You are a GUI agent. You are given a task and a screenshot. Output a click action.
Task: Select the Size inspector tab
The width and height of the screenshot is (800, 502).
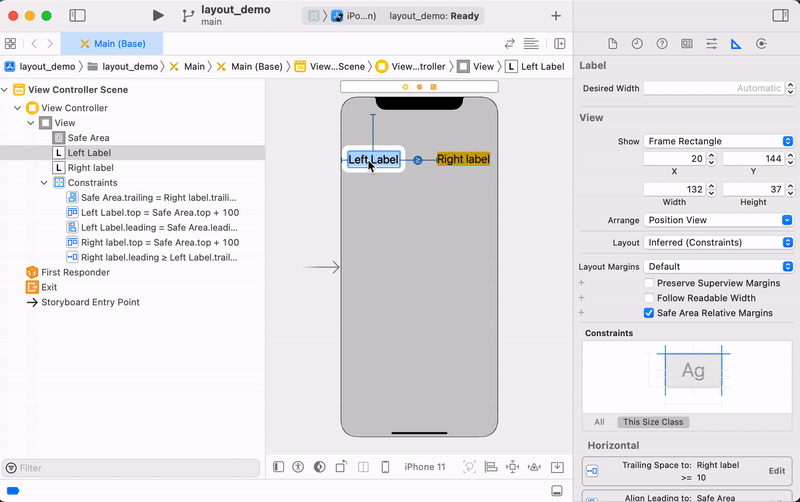pyautogui.click(x=736, y=44)
